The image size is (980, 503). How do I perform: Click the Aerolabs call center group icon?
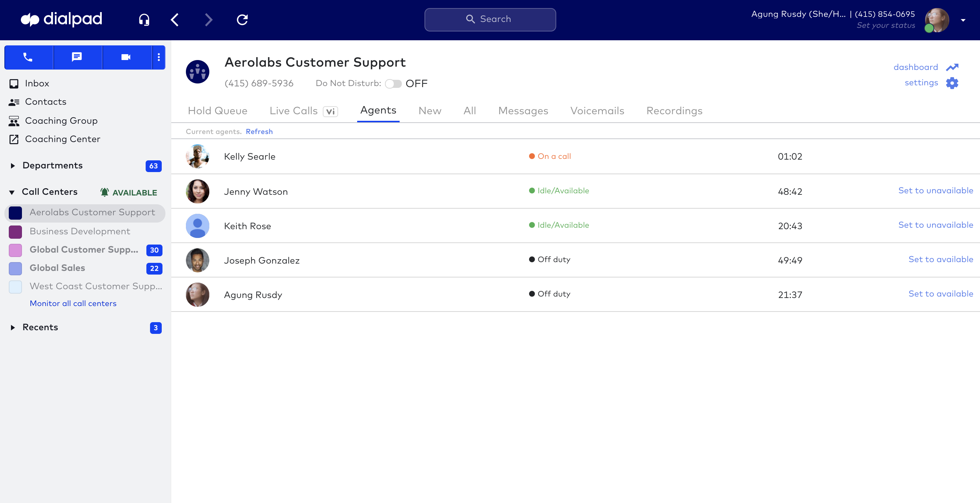pos(198,71)
